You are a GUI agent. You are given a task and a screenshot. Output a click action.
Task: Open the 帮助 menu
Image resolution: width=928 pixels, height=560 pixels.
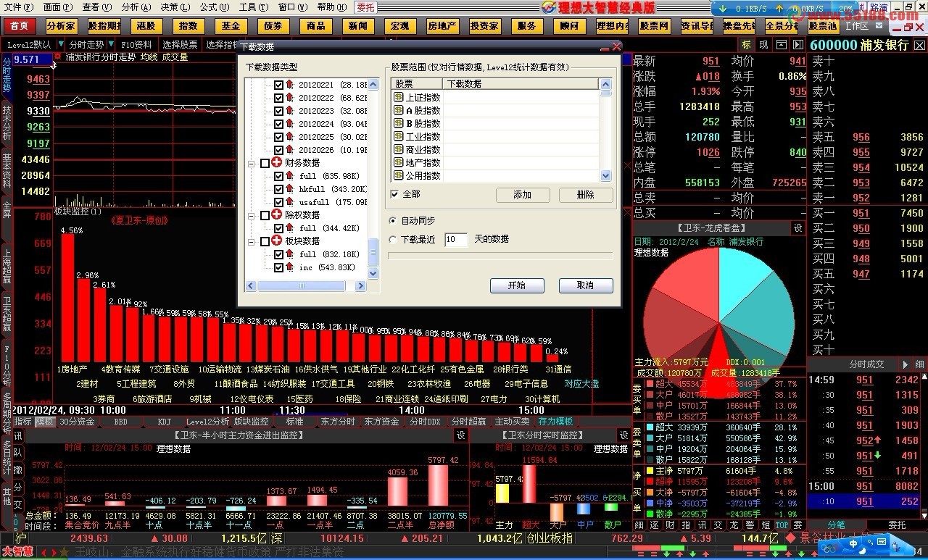[331, 7]
